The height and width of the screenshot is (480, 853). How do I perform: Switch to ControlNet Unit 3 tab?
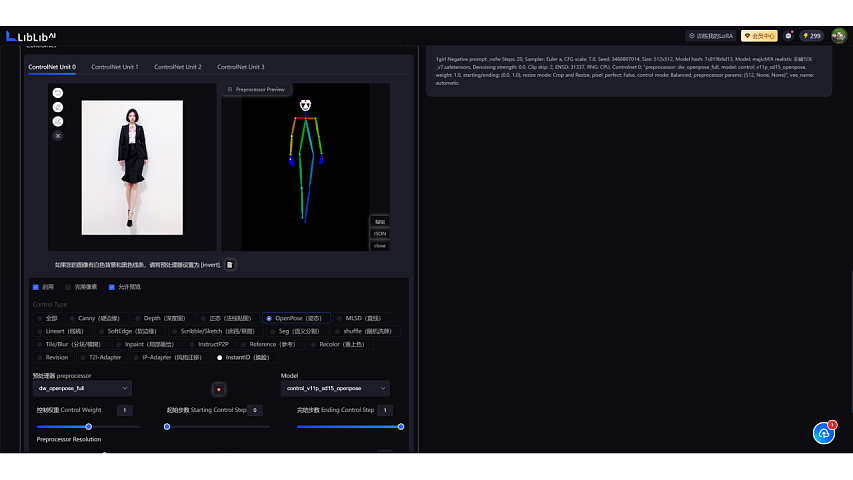point(241,67)
